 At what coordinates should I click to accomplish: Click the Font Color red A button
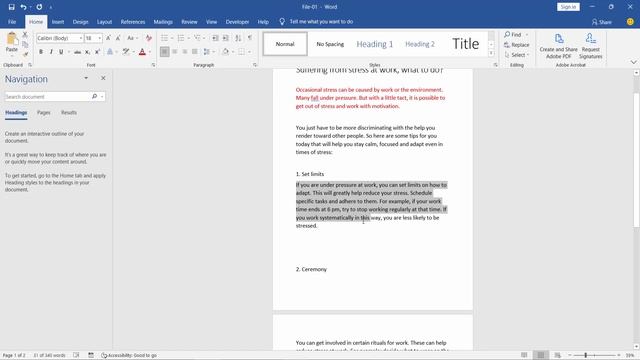(x=142, y=52)
